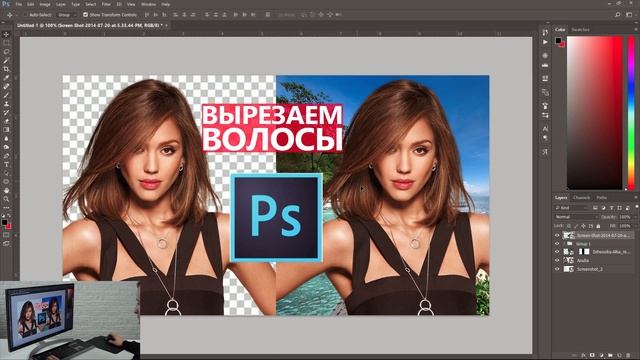Select the Horizontal Type tool
The height and width of the screenshot is (360, 640).
[x=6, y=164]
